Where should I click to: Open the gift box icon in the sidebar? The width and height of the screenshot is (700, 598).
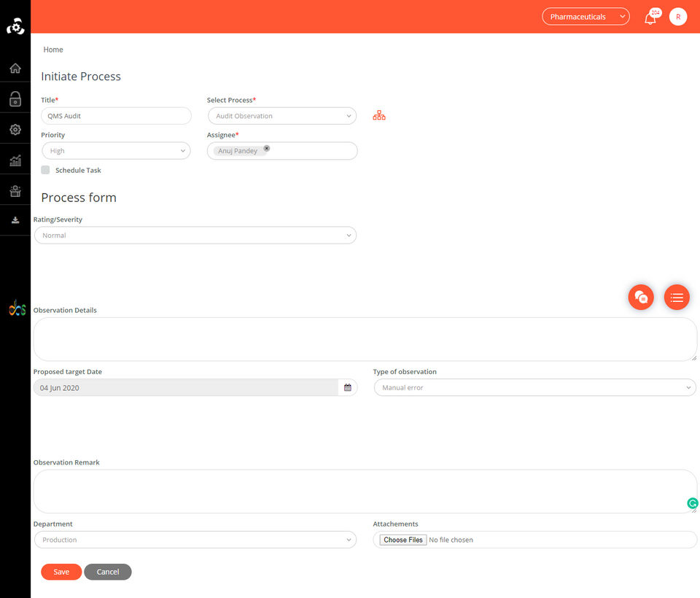(x=15, y=191)
